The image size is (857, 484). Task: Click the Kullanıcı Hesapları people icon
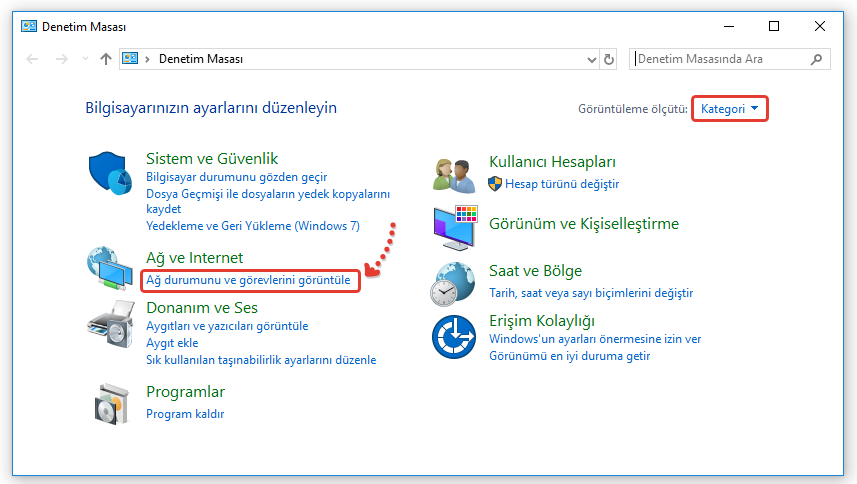454,175
